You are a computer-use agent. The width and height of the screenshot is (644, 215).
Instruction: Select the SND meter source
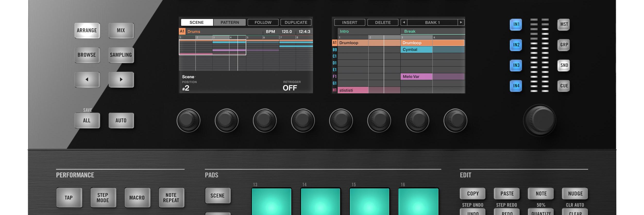coord(564,65)
